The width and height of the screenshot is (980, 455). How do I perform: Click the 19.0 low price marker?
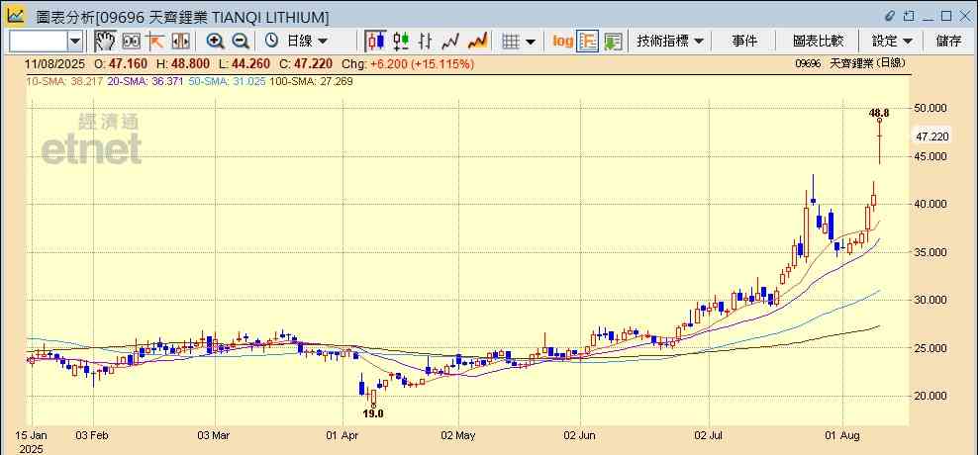[373, 413]
